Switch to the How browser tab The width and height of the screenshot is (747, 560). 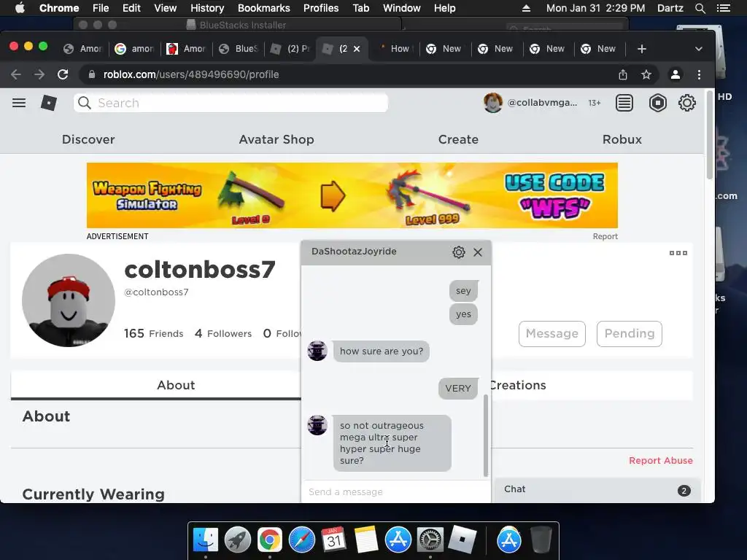click(x=393, y=49)
